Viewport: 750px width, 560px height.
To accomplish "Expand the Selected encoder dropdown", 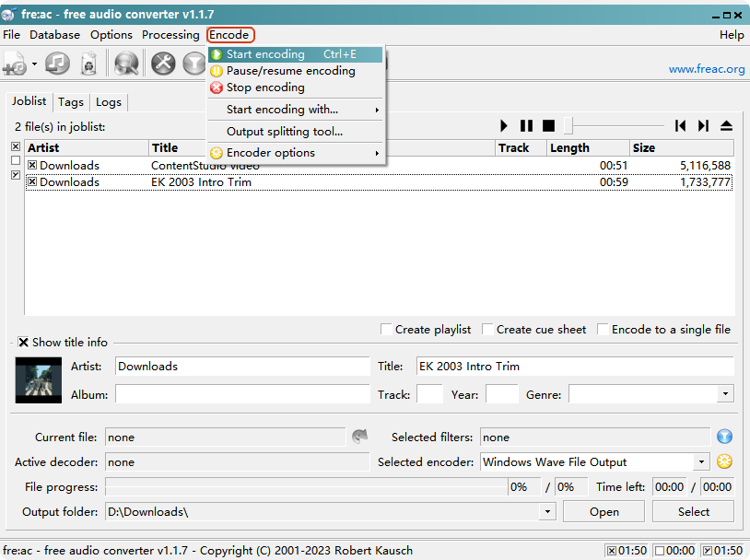I will pos(701,462).
